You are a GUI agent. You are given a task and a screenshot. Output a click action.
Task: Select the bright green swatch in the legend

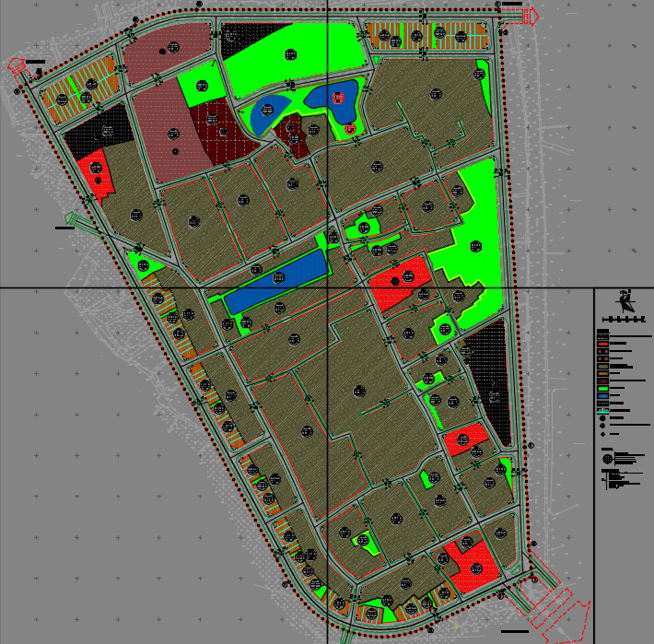click(602, 389)
